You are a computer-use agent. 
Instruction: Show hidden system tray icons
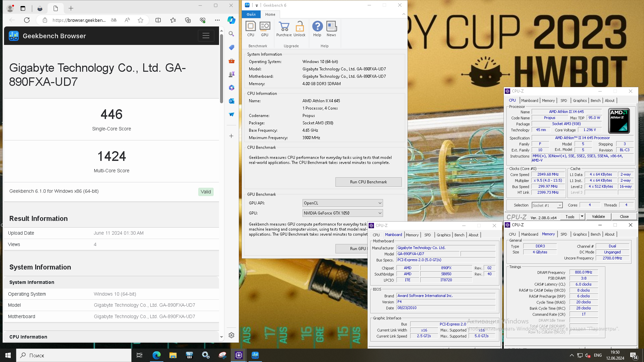point(572,355)
